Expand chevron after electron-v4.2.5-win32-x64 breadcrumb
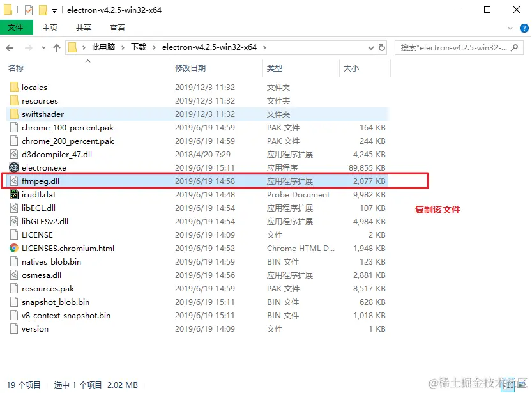Screen dimensions: 532x393 [x=264, y=47]
